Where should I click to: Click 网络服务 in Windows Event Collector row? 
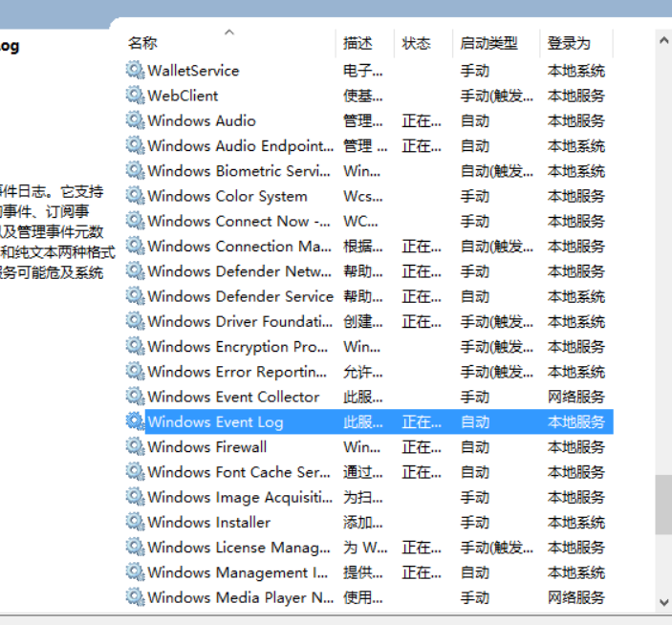coord(576,397)
